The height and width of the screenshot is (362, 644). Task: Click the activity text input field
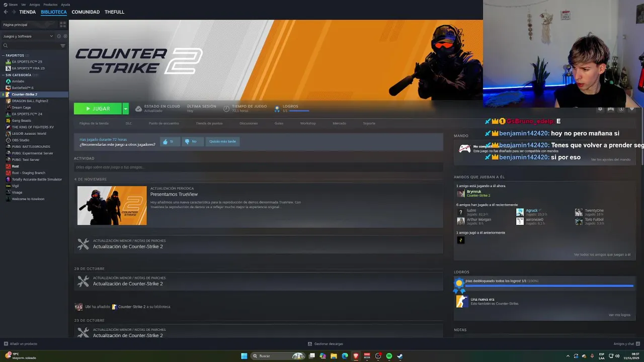click(x=259, y=167)
